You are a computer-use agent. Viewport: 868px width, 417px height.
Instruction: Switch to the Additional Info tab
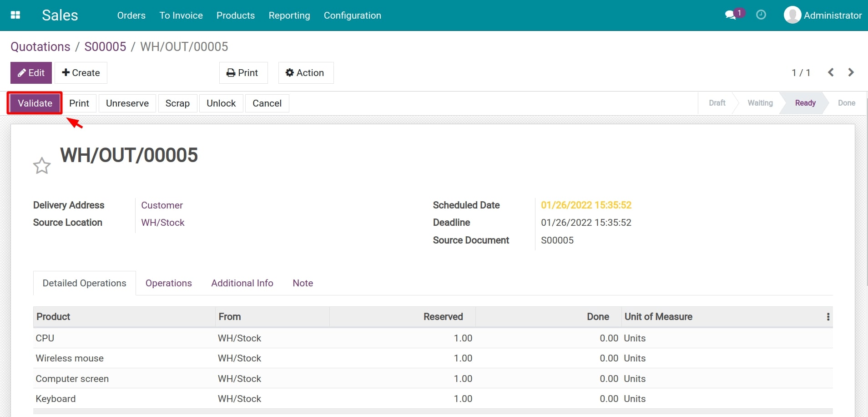[x=242, y=283]
